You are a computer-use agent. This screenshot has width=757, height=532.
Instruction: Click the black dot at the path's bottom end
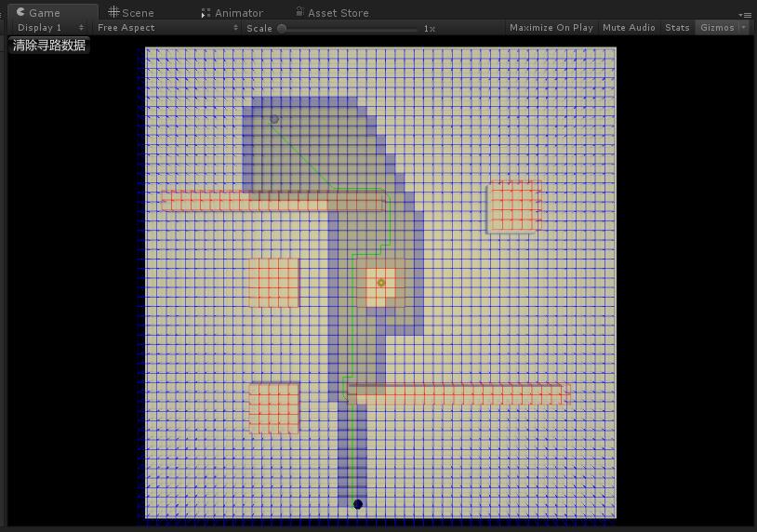(358, 504)
